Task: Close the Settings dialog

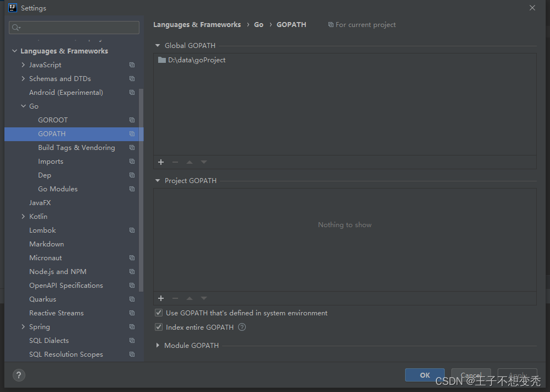Action: click(532, 8)
